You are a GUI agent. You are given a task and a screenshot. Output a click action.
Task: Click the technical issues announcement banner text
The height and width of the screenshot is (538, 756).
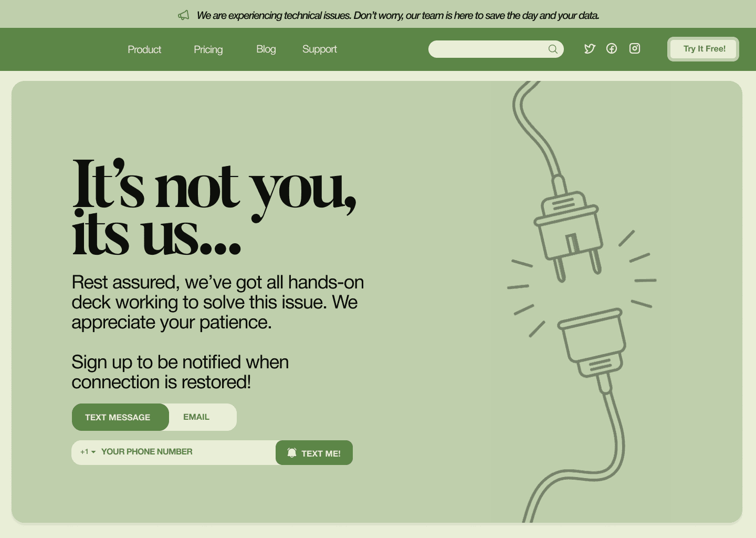(398, 15)
